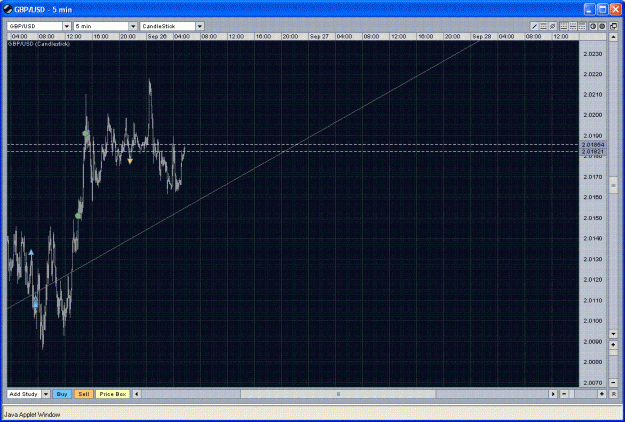Click the 2.0100 price axis label
This screenshot has width=625, height=422.
click(592, 321)
